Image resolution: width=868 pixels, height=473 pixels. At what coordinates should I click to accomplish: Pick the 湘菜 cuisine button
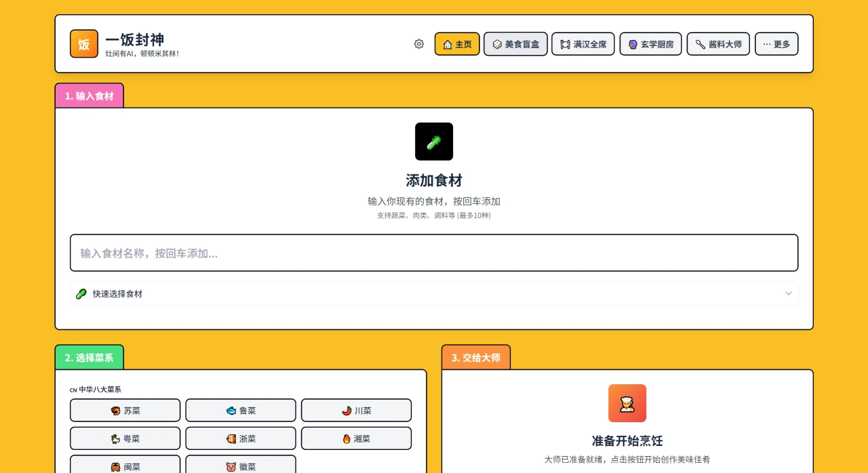(x=356, y=438)
